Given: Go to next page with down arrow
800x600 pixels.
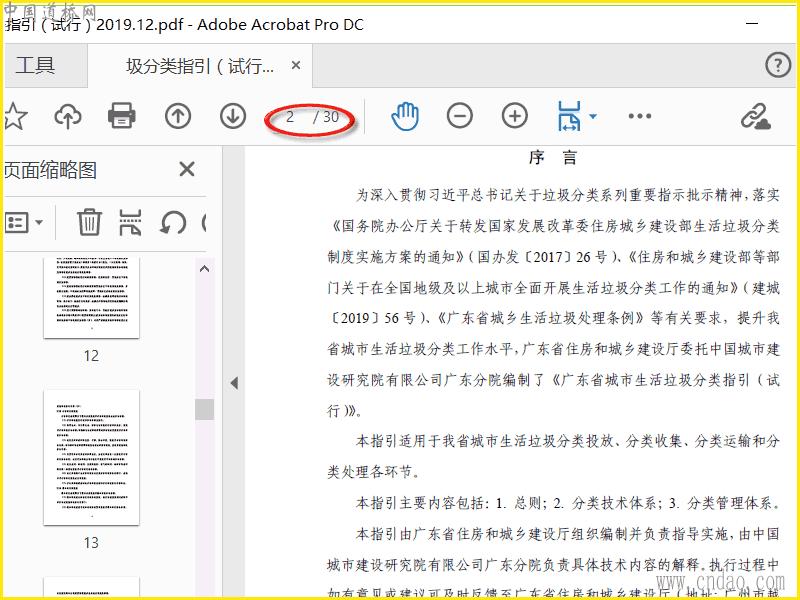Looking at the screenshot, I should [233, 116].
